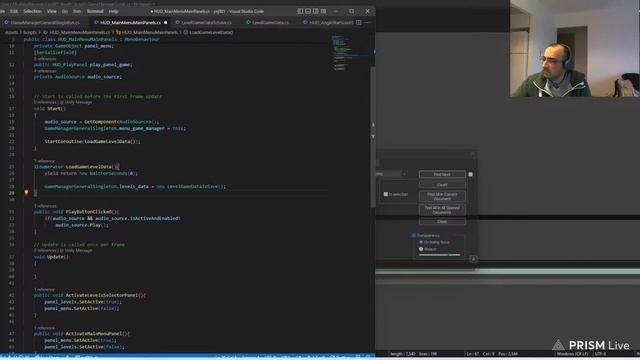Click Find Next button
Image resolution: width=640 pixels, height=360 pixels.
point(442,174)
